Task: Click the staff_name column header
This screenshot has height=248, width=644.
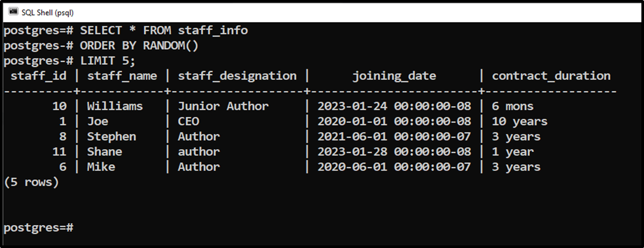Action: 122,76
